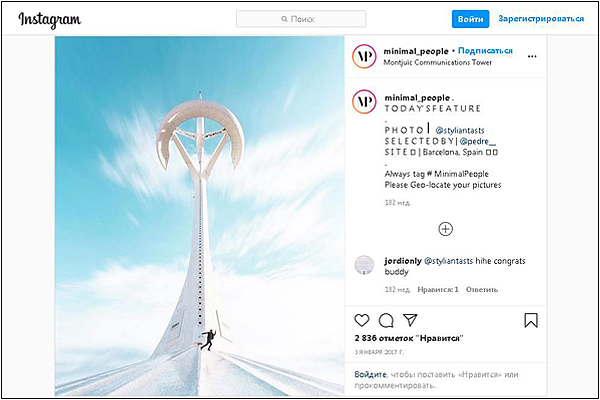Click the comment bubble icon

(x=386, y=320)
